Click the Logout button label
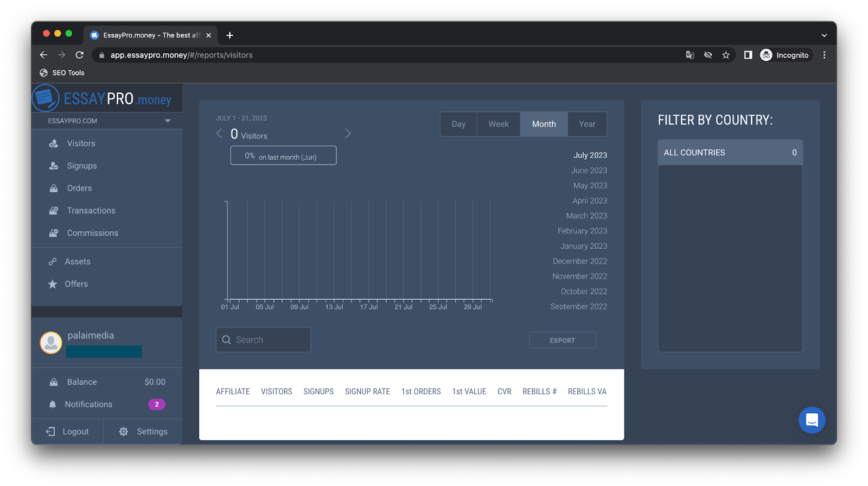The width and height of the screenshot is (868, 486). coord(75,432)
